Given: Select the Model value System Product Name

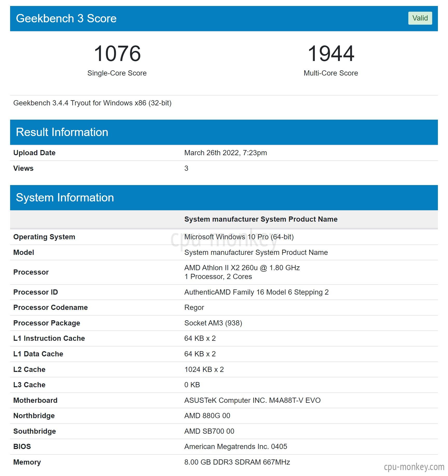Looking at the screenshot, I should 256,252.
